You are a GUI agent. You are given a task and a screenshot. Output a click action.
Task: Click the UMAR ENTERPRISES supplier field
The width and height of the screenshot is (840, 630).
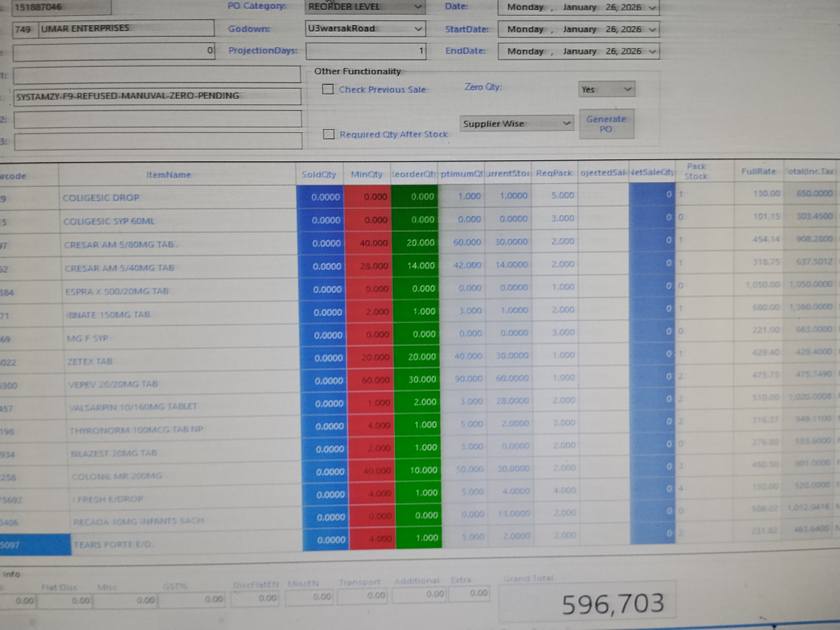click(125, 29)
